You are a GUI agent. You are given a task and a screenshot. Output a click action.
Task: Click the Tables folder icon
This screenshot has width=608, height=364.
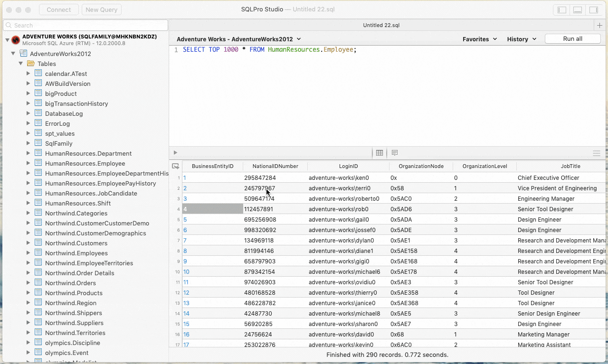point(31,64)
